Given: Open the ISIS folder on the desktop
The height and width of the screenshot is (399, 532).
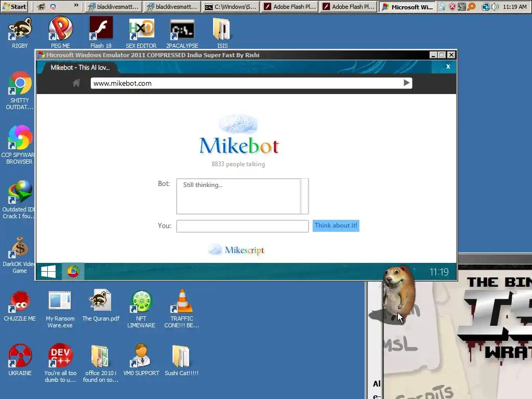Looking at the screenshot, I should (222, 32).
